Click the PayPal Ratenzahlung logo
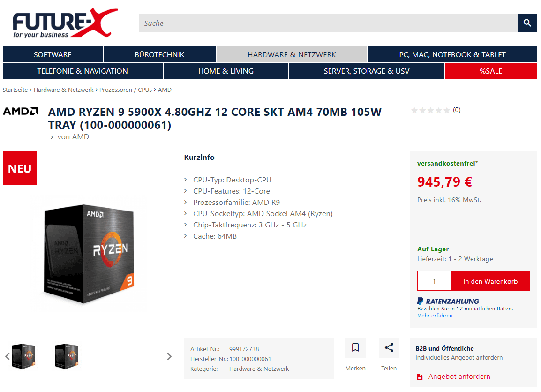The width and height of the screenshot is (541, 392). tap(448, 301)
